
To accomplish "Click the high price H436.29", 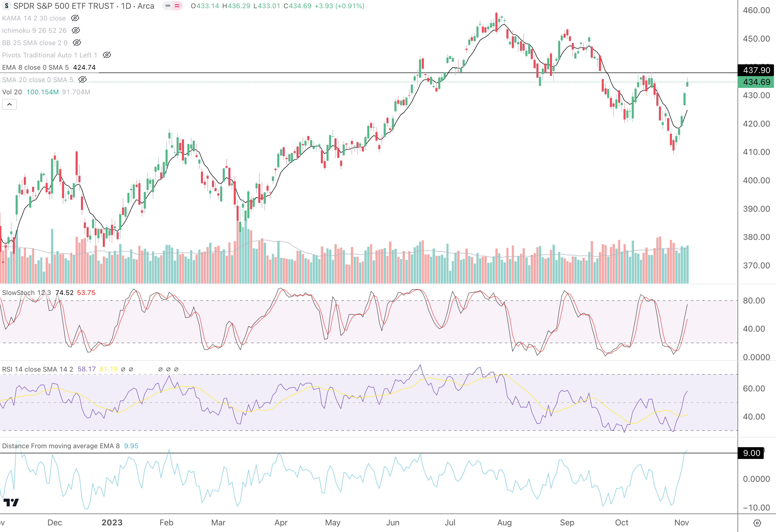I will click(236, 6).
